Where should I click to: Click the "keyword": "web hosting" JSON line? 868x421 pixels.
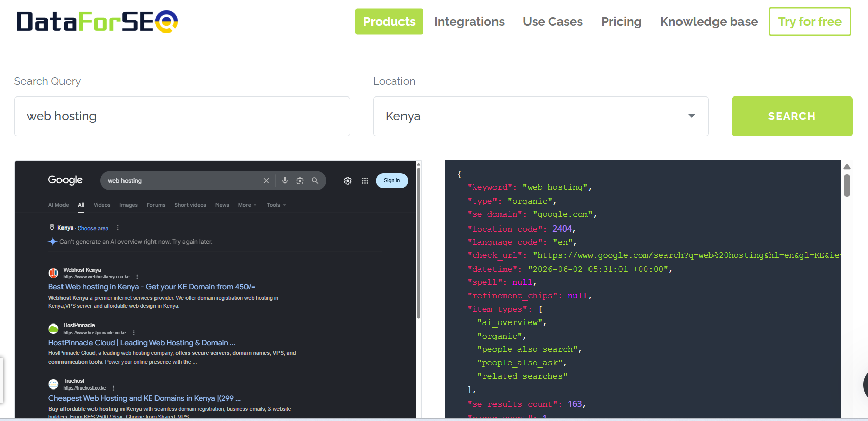point(530,187)
